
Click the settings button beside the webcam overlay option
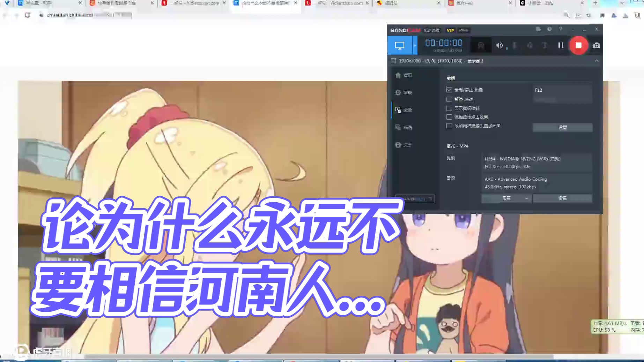coord(562,128)
